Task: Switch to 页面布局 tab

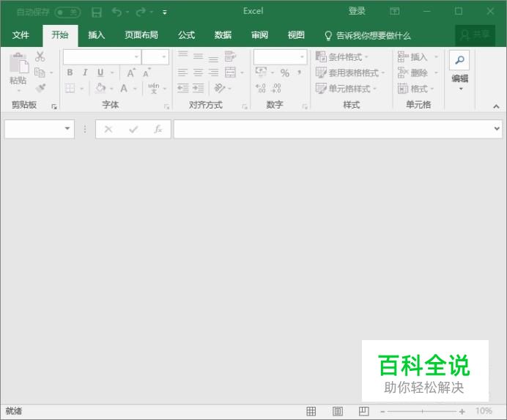Action: (141, 35)
